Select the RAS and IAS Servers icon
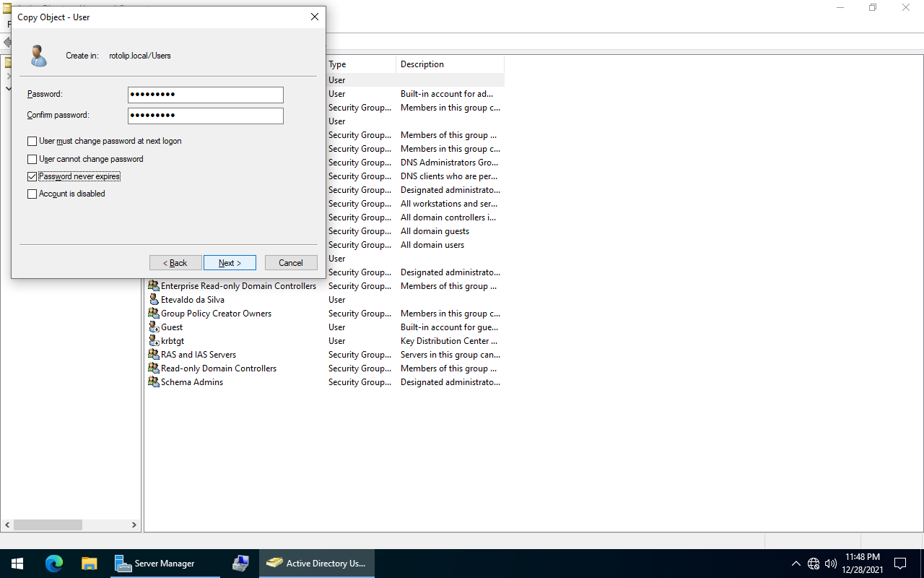 pyautogui.click(x=154, y=355)
